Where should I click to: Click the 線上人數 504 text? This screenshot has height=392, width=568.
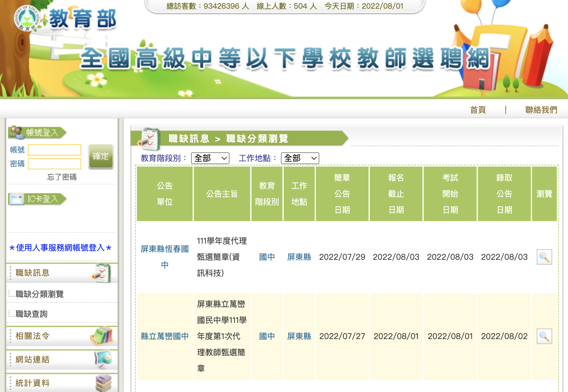click(287, 6)
